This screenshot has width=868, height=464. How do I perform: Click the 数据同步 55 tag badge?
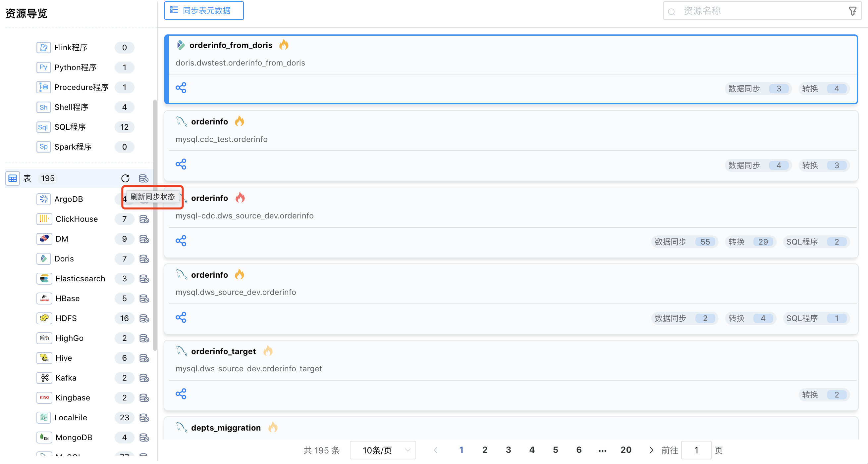click(684, 242)
